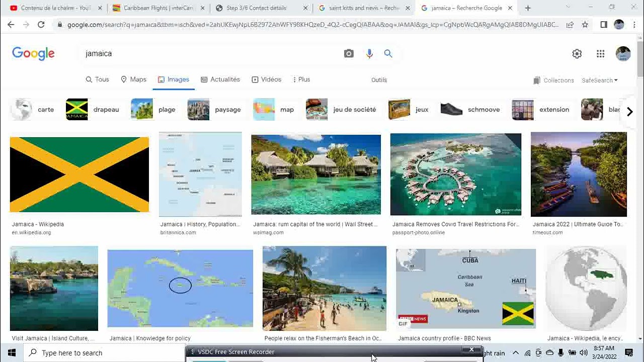The width and height of the screenshot is (644, 362).
Task: Open the globe Jamaica Wikipedia image
Action: click(x=586, y=288)
